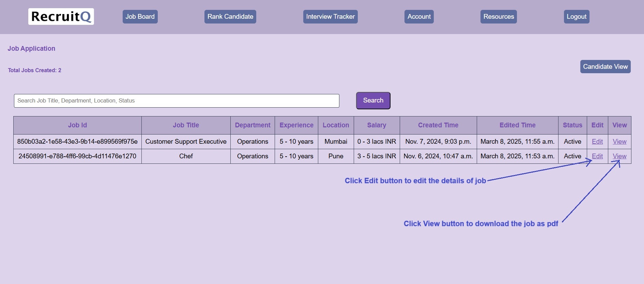Screen dimensions: 644x284
Task: Open the Interview Tracker
Action: tap(330, 17)
